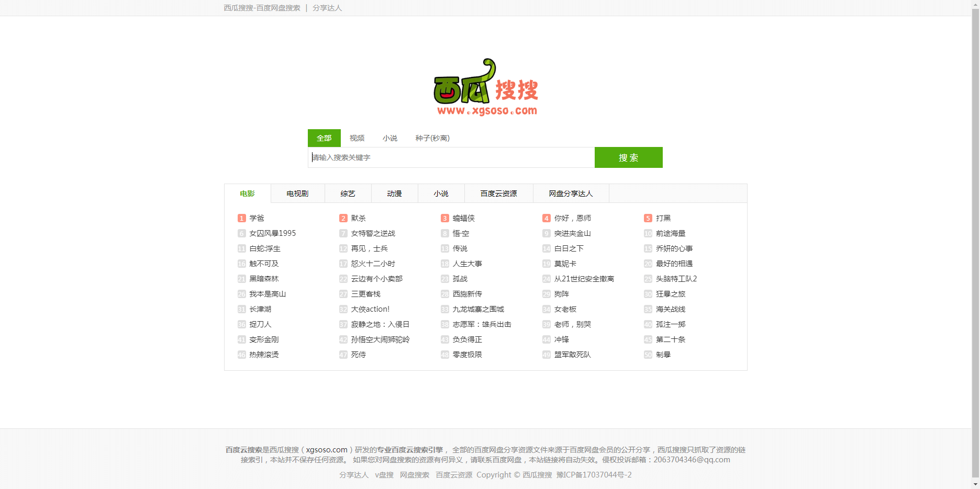This screenshot has height=489, width=980.
Task: Open the movie 长津湖
Action: 261,309
